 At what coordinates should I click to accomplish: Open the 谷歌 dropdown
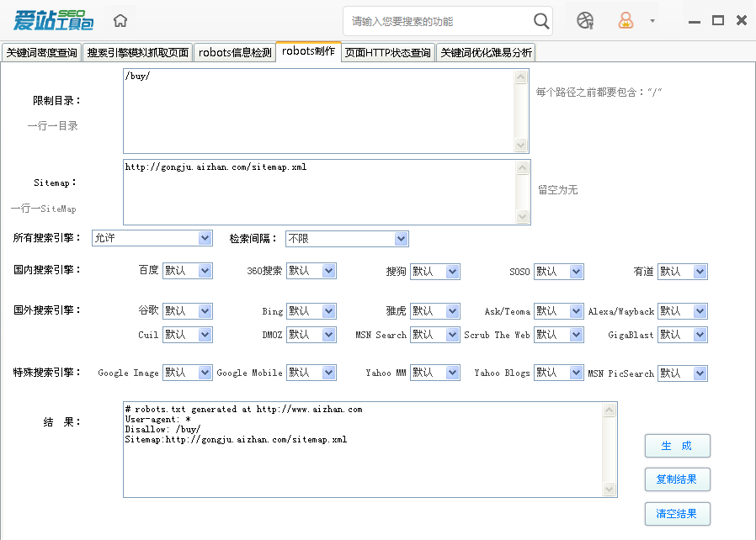coord(188,310)
